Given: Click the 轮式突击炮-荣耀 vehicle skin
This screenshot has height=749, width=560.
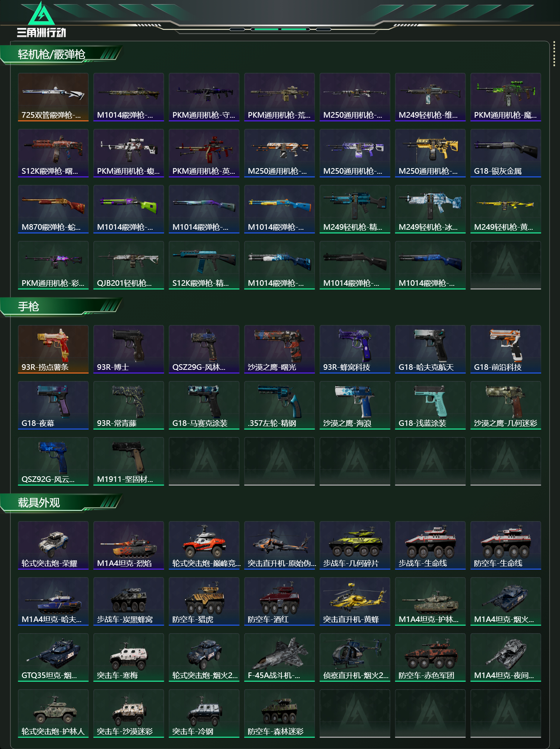Looking at the screenshot, I should point(53,545).
